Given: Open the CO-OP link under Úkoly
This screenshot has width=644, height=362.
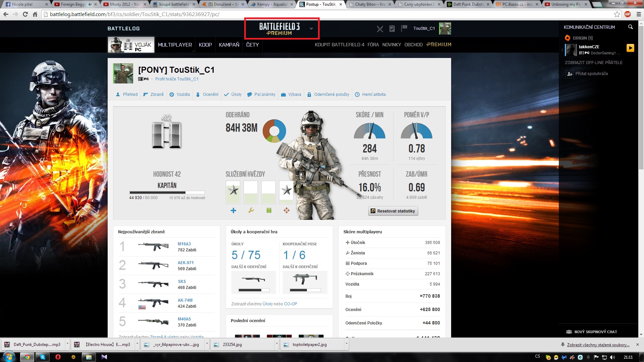Looking at the screenshot, I should [290, 304].
